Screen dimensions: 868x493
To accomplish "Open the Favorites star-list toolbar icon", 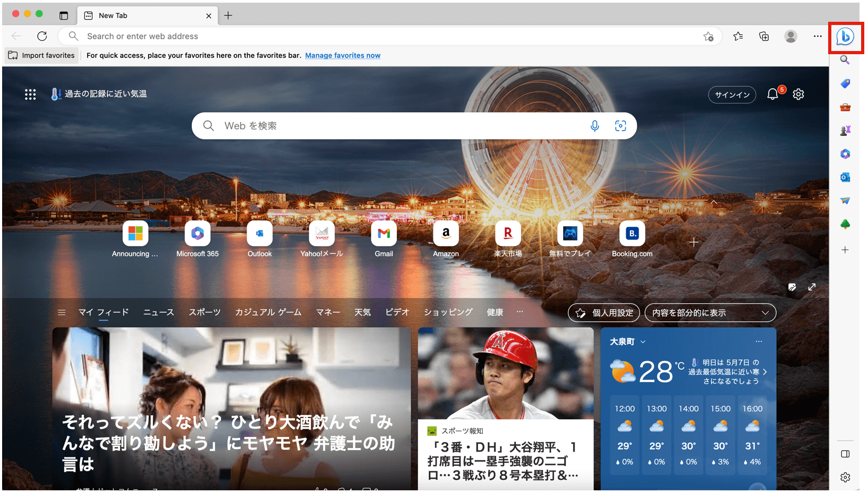I will (738, 36).
